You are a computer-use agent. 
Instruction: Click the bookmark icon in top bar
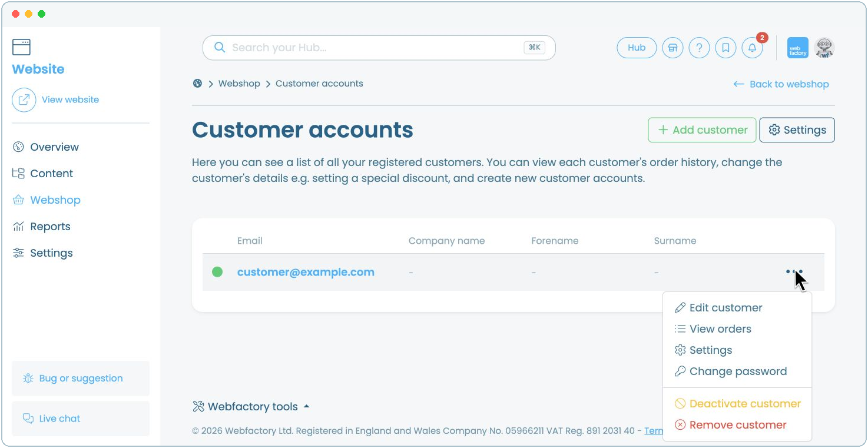click(x=725, y=48)
